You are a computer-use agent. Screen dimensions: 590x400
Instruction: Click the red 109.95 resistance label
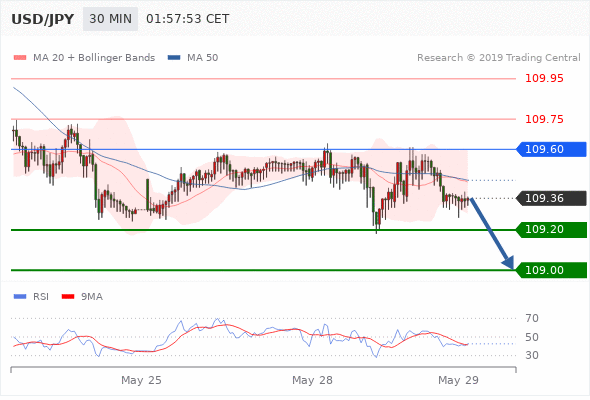pos(544,78)
